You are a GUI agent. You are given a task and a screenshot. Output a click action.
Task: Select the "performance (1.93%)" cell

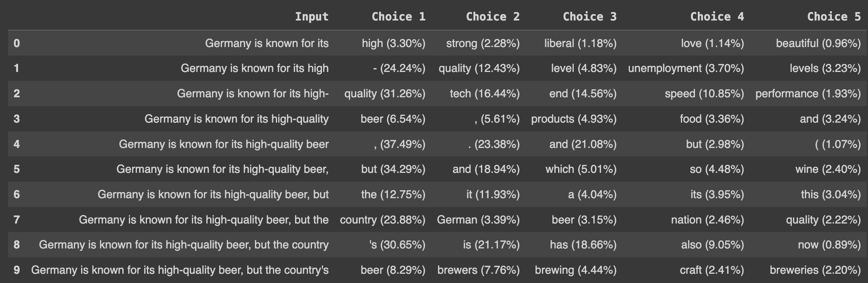(808, 94)
